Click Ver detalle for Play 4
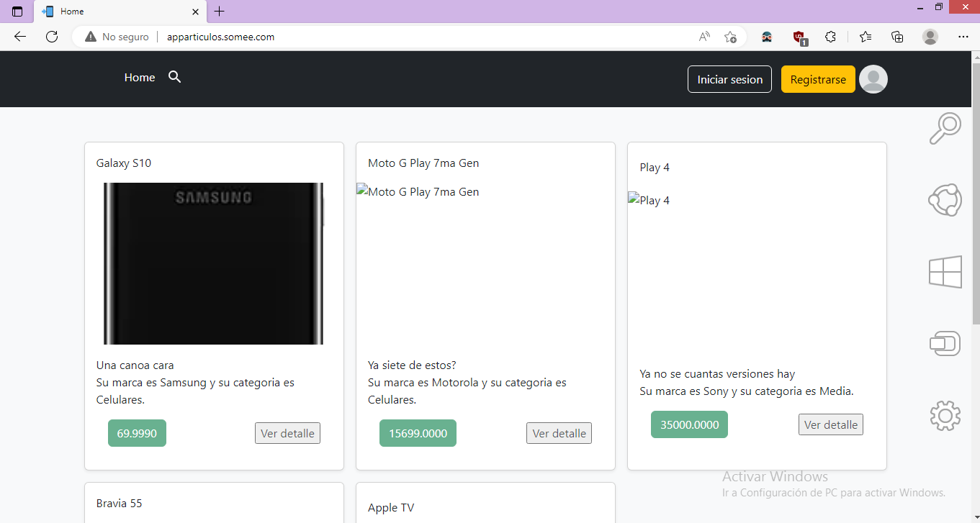980x523 pixels. click(830, 424)
